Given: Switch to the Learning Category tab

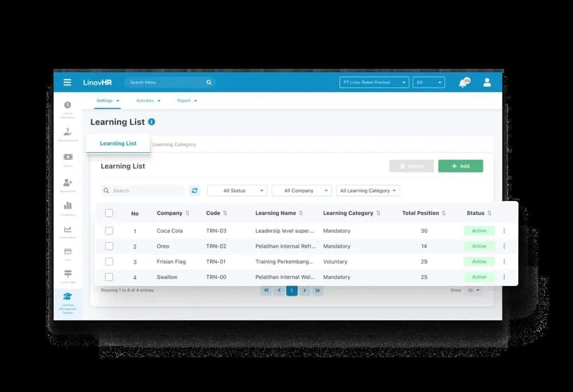Looking at the screenshot, I should pyautogui.click(x=174, y=144).
